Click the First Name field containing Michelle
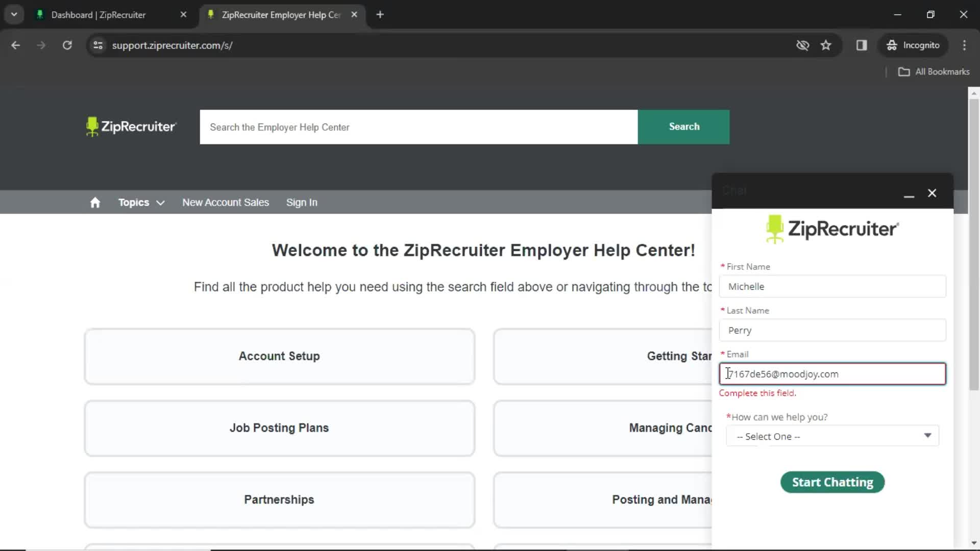 click(832, 286)
